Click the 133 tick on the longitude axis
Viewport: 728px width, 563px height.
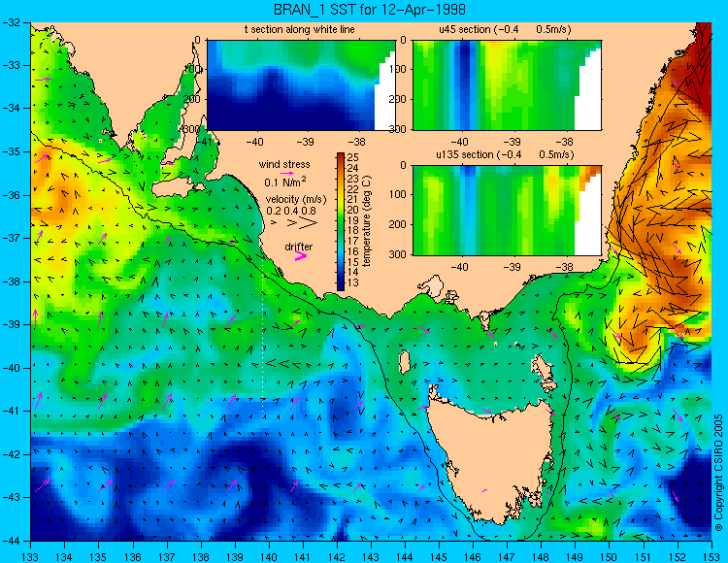(31, 556)
